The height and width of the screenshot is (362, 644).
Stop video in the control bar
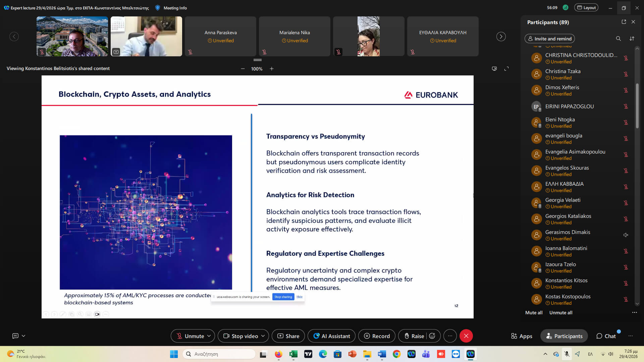(x=240, y=336)
